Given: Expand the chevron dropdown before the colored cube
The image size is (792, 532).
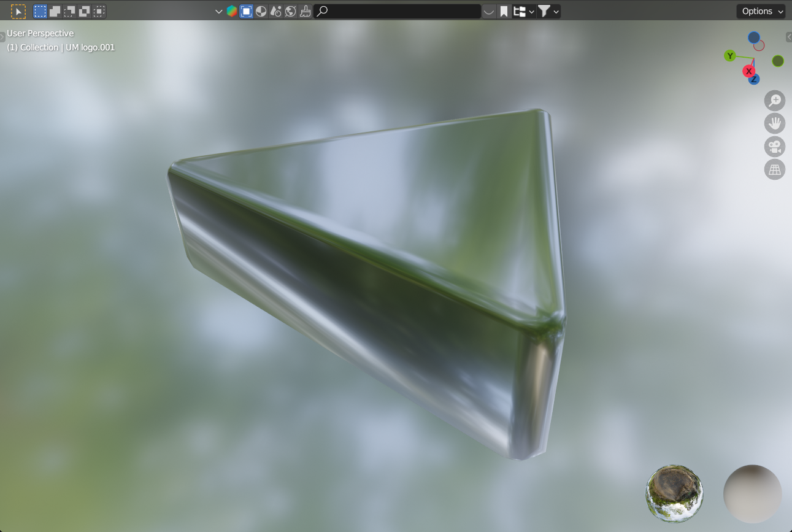Looking at the screenshot, I should coord(219,11).
